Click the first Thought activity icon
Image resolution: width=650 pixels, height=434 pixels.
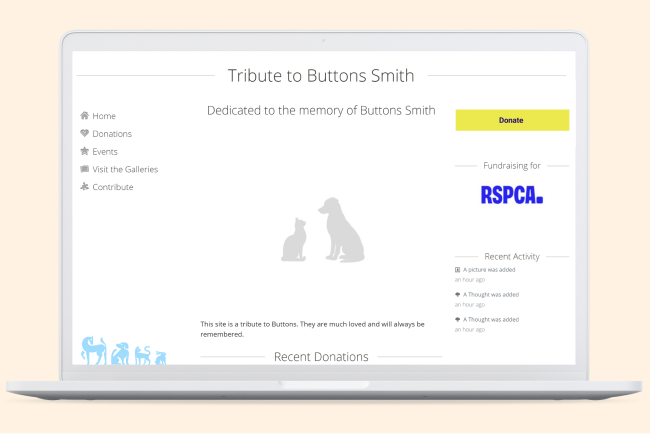pos(458,295)
